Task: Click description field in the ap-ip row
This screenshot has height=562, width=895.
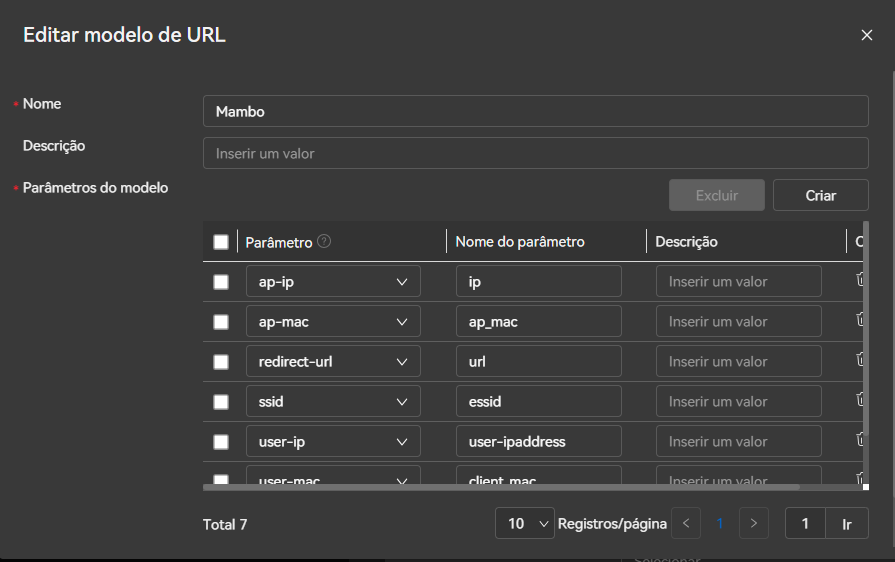Action: [x=739, y=281]
